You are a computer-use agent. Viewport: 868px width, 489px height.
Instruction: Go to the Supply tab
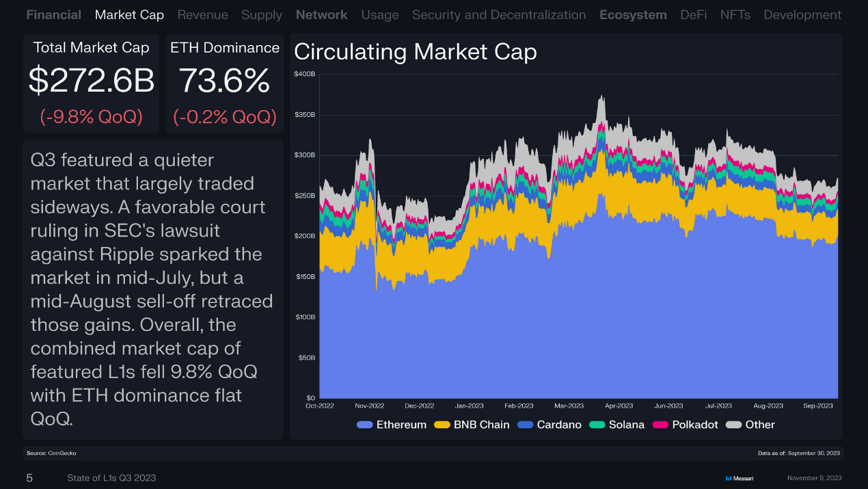[262, 14]
